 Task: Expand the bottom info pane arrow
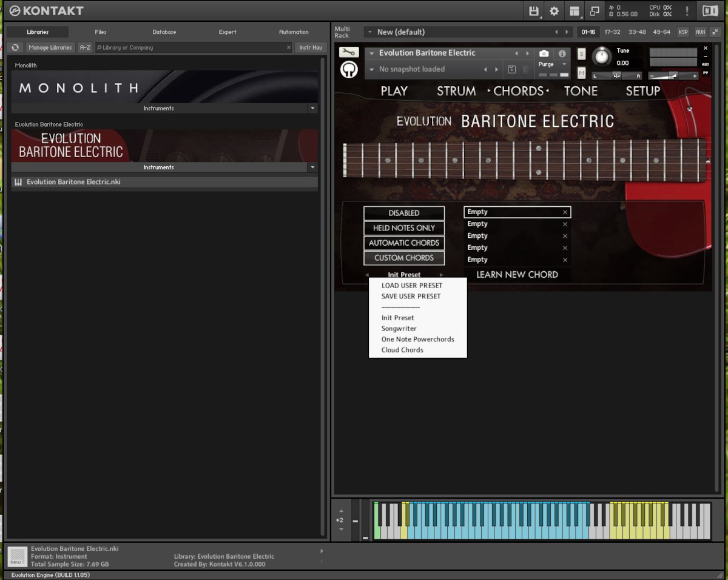pyautogui.click(x=322, y=551)
